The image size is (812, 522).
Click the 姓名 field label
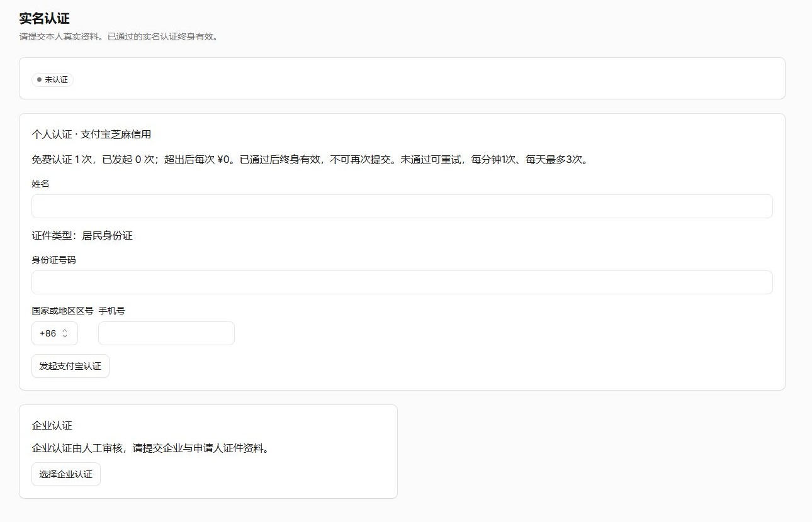(x=40, y=184)
